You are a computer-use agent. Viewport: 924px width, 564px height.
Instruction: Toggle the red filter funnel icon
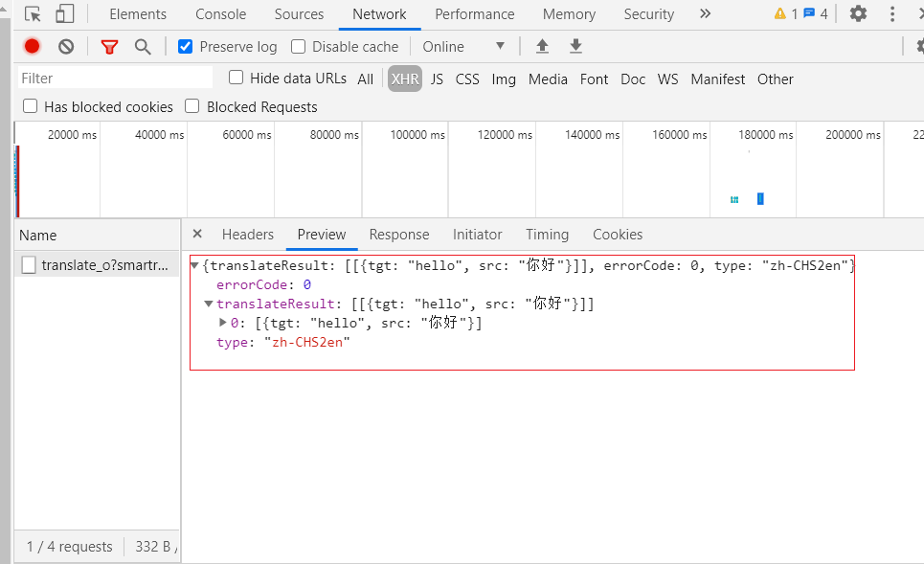coord(110,47)
